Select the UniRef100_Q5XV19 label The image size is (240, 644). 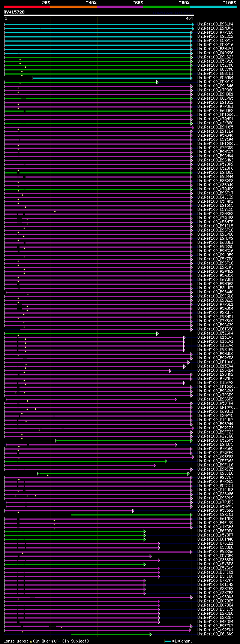click(215, 82)
